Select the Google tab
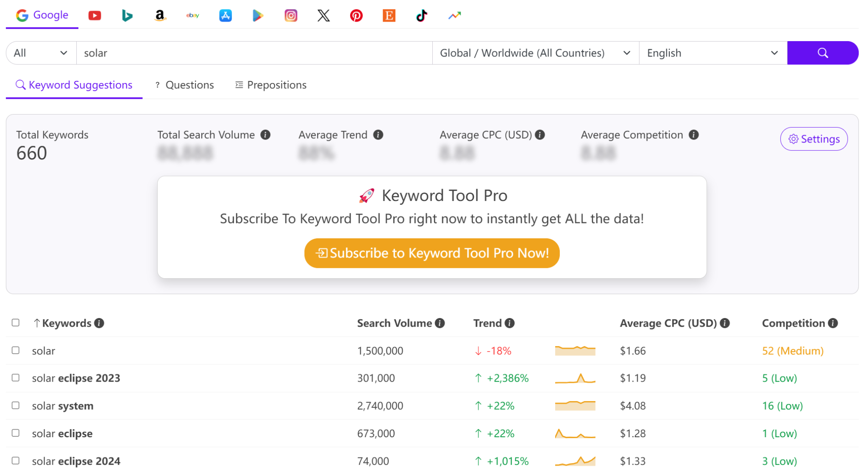Image resolution: width=868 pixels, height=472 pixels. [42, 15]
